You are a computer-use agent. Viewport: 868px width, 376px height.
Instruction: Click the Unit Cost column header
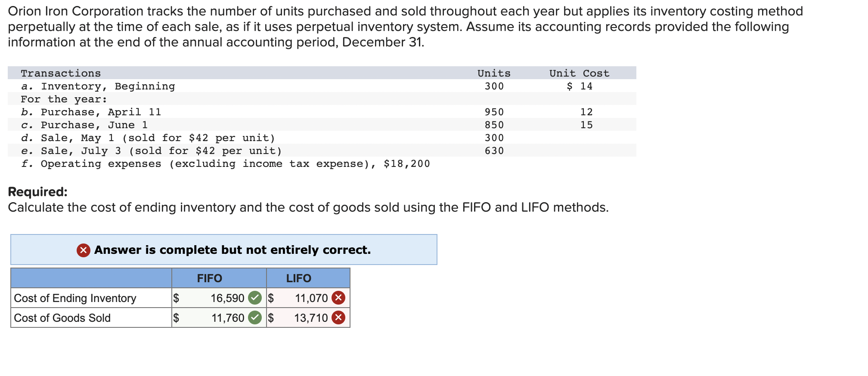(579, 73)
